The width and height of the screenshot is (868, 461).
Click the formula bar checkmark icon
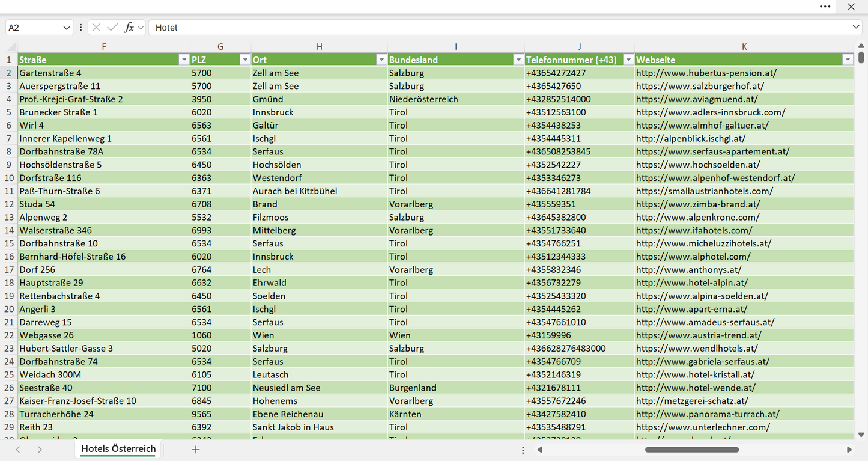112,28
